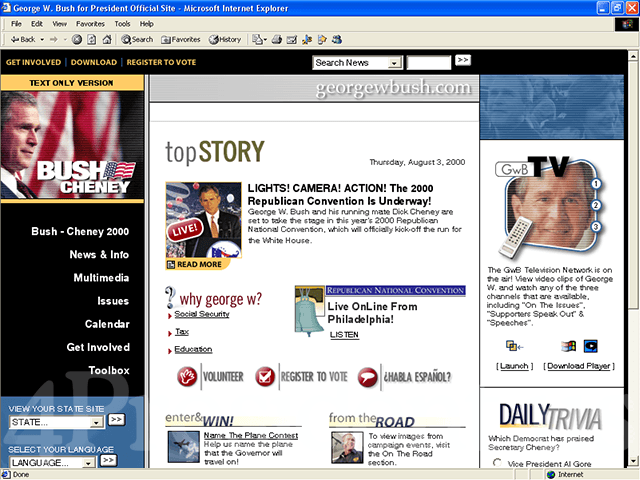Click the Refresh page icon
640x480 pixels.
(92, 40)
